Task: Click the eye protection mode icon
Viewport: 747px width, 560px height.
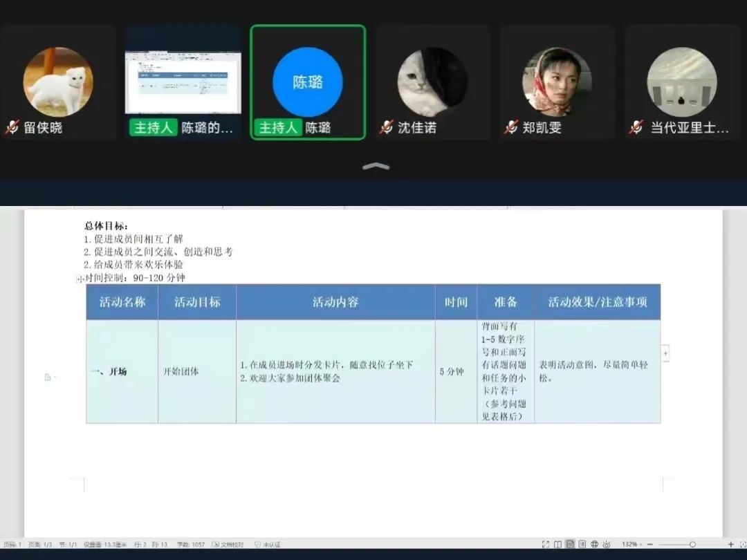Action: pyautogui.click(x=607, y=545)
